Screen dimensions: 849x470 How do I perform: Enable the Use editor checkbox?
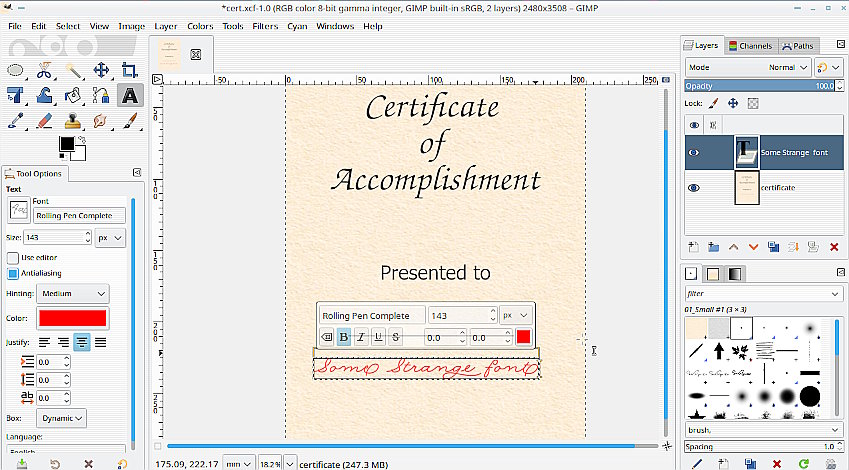tap(13, 258)
